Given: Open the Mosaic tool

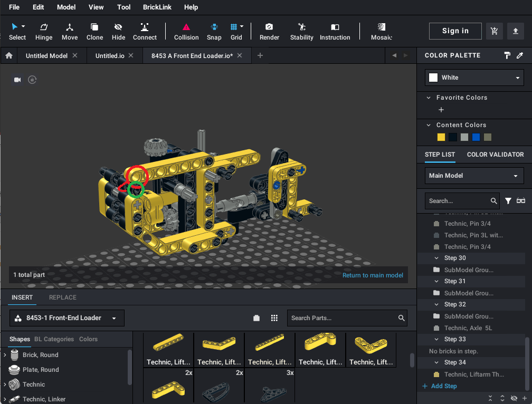Looking at the screenshot, I should click(382, 32).
